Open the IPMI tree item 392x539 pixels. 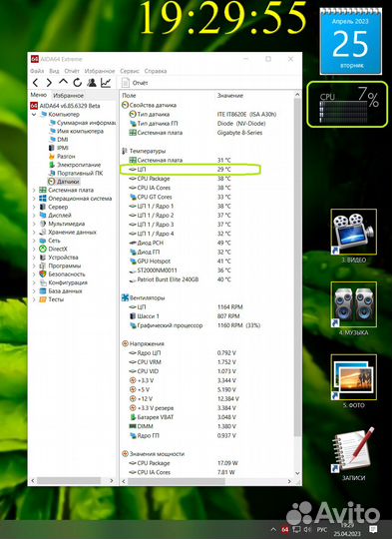click(59, 148)
